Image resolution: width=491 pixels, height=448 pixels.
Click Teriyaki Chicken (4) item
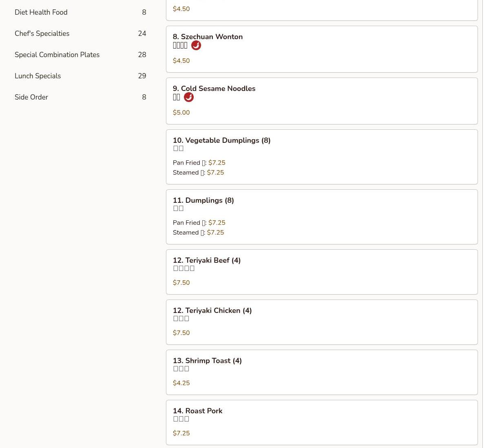[212, 310]
